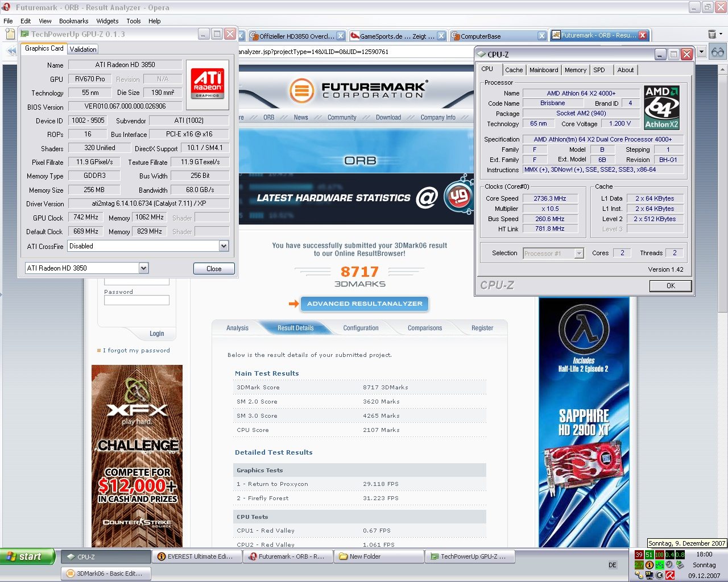
Task: Open the Mainboard tab in CPU-Z
Action: (544, 70)
